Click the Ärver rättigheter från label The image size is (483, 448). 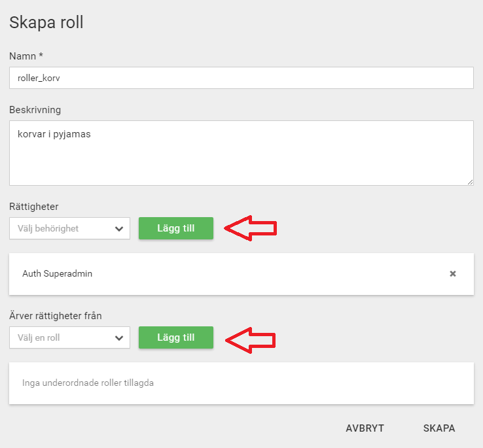[x=56, y=316]
